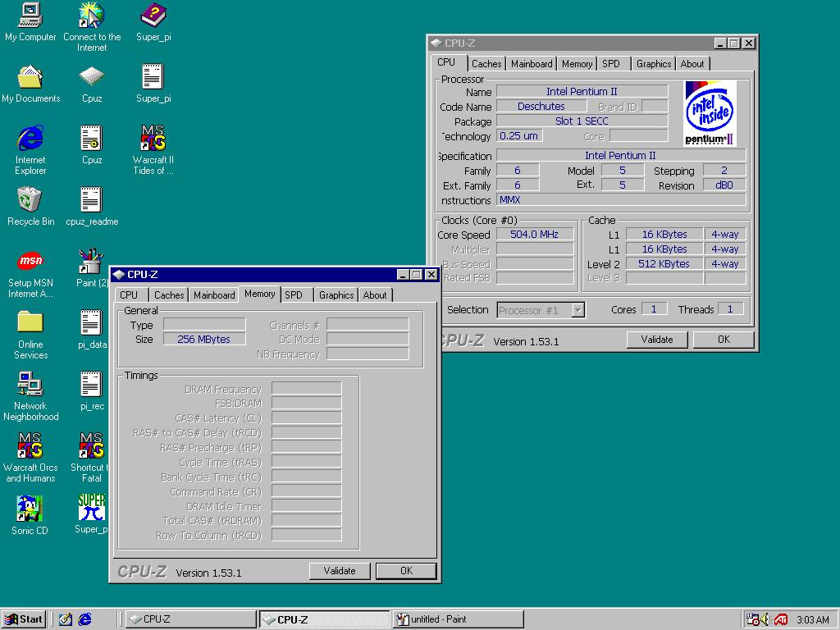Select the Connect to the Internet shortcut
Image resolution: width=840 pixels, height=630 pixels.
(92, 27)
